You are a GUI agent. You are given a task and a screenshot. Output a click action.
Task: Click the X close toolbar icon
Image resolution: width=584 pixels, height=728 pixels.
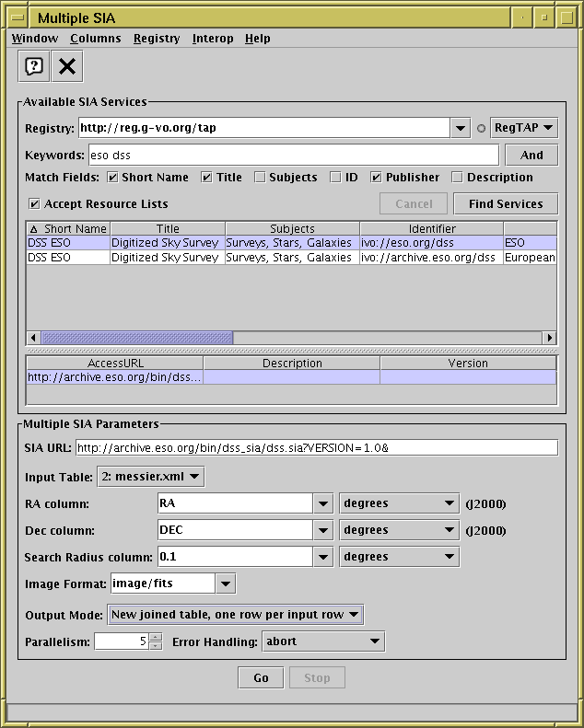(x=67, y=66)
